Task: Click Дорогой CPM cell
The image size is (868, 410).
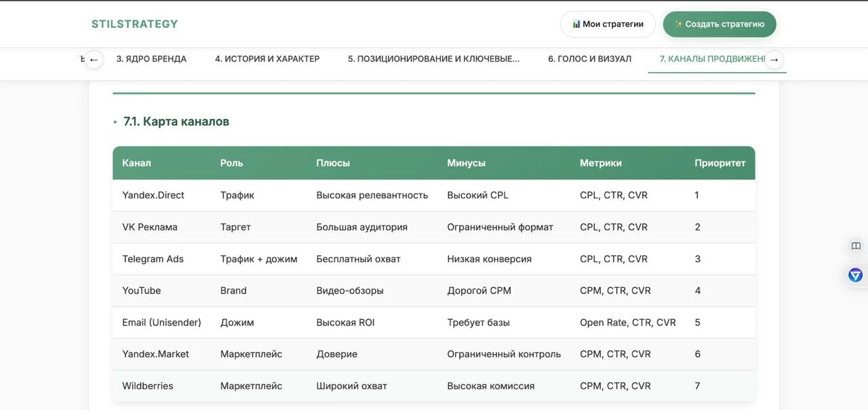Action: click(479, 291)
